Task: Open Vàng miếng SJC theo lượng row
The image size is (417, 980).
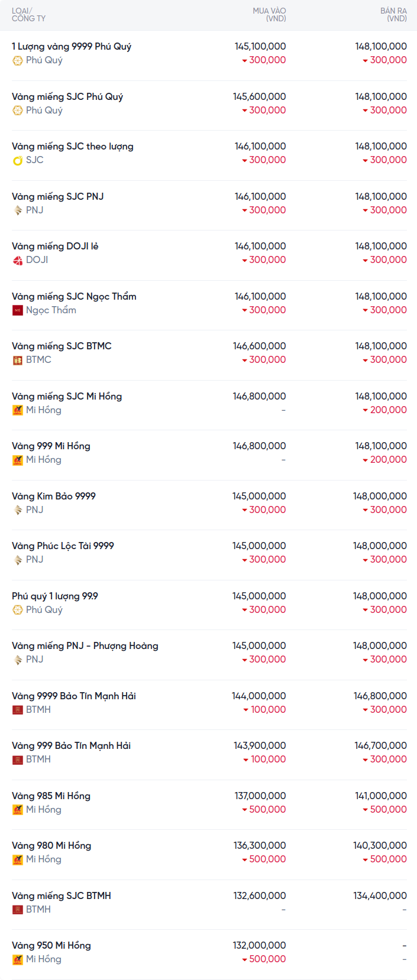Action: (73, 147)
